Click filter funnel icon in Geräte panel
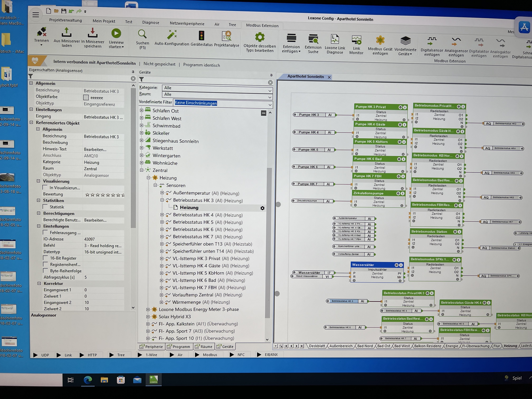The height and width of the screenshot is (399, 532). click(x=142, y=79)
